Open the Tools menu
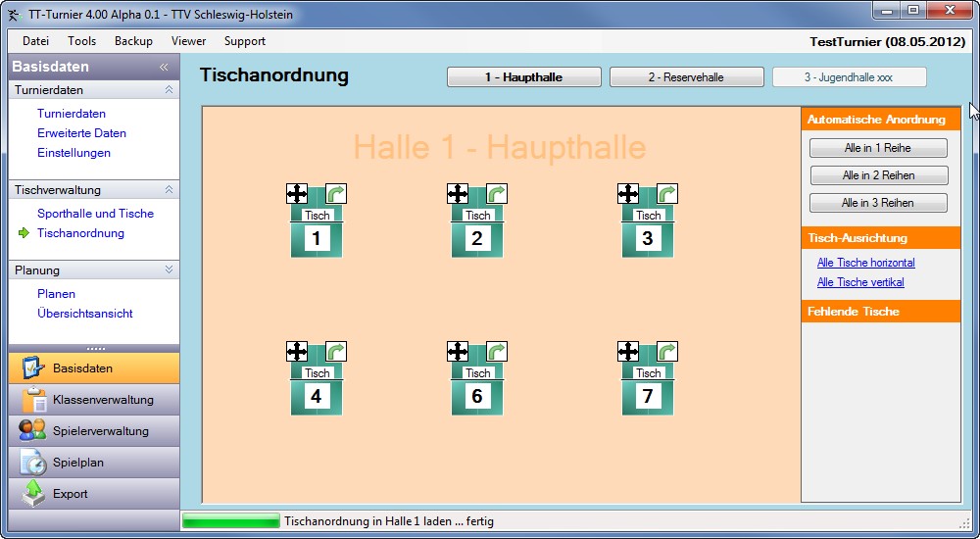 pos(81,41)
